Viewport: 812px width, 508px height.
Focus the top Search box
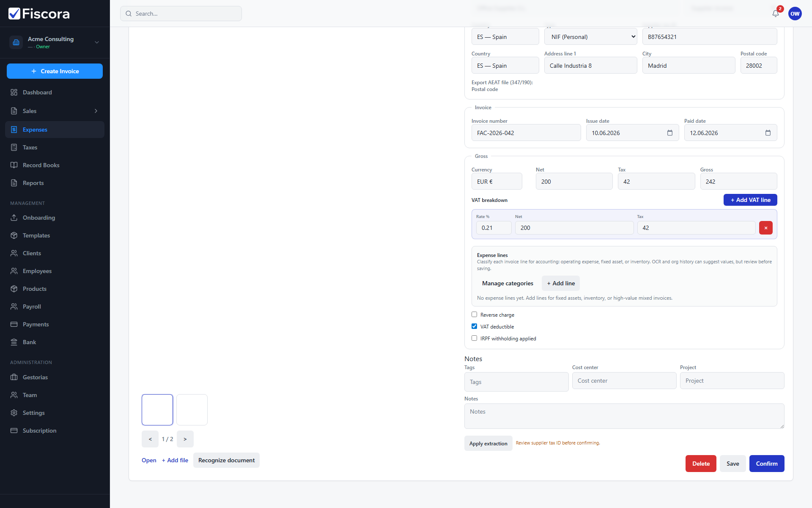point(181,14)
